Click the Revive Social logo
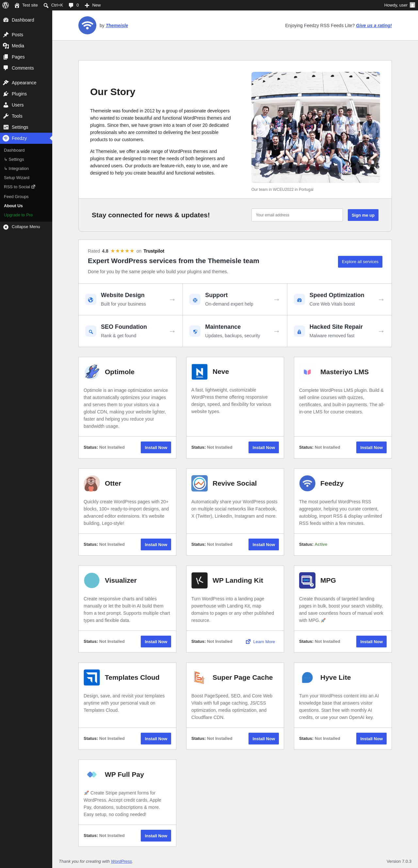418x868 pixels. click(200, 483)
